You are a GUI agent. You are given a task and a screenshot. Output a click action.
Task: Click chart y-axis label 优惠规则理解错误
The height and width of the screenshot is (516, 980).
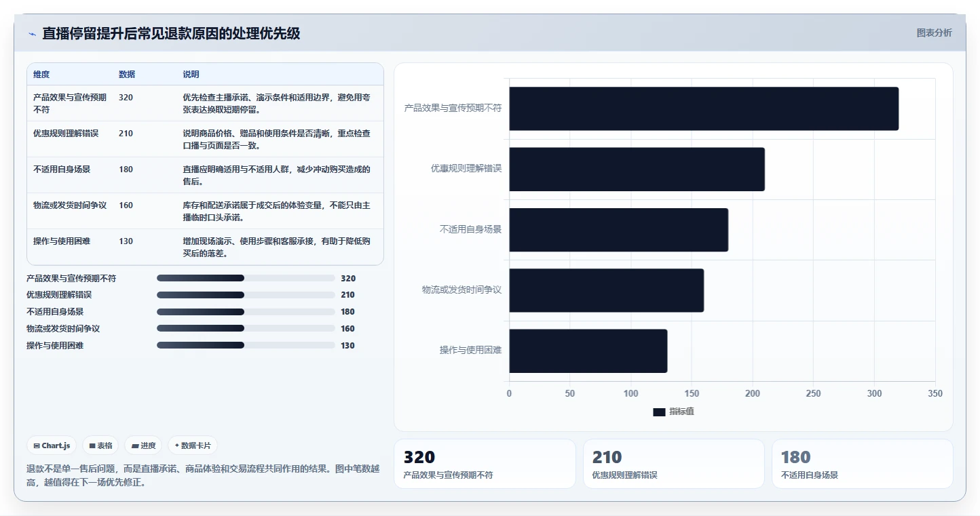coord(466,169)
